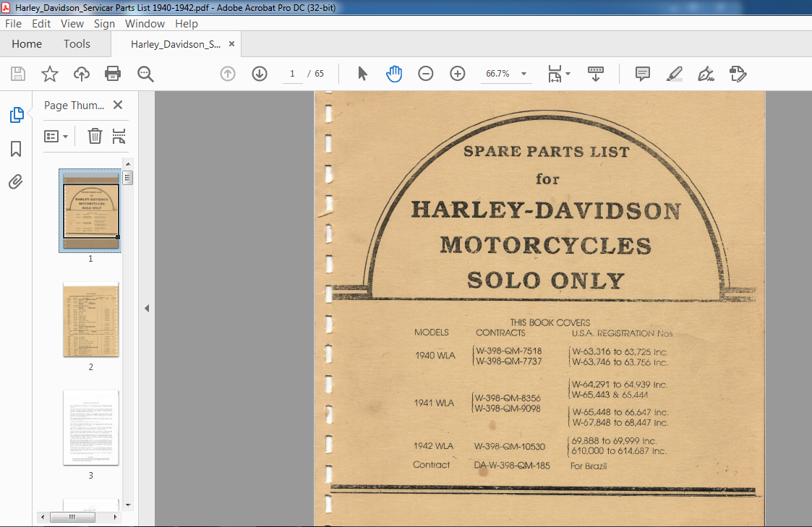The image size is (812, 527).
Task: Add a comment sticky note
Action: (642, 74)
